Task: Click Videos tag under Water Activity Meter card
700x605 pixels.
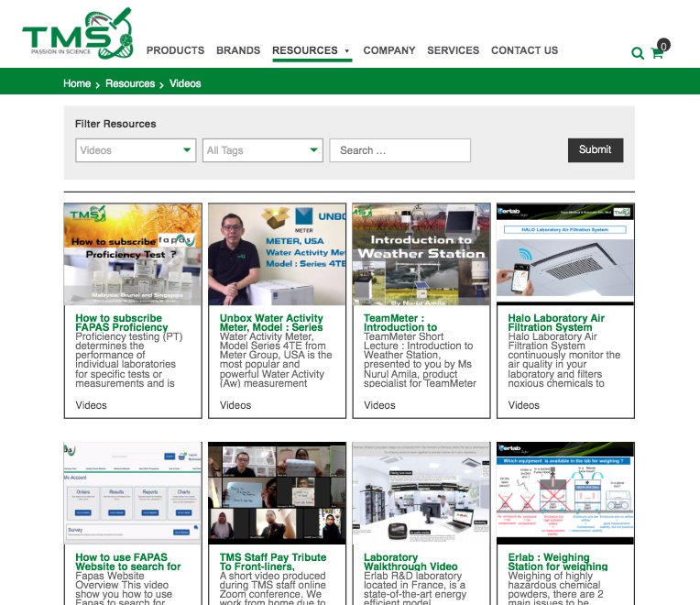Action: pos(235,405)
